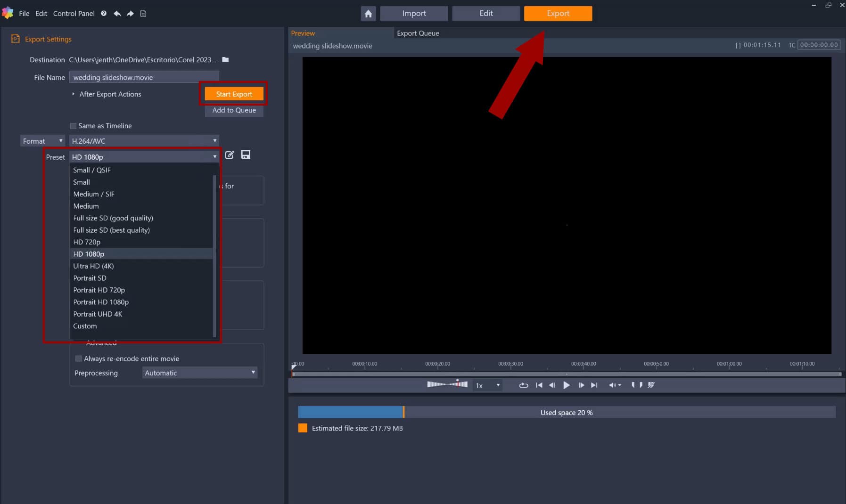This screenshot has width=846, height=504.
Task: Open the Help question-mark icon
Action: pos(103,13)
